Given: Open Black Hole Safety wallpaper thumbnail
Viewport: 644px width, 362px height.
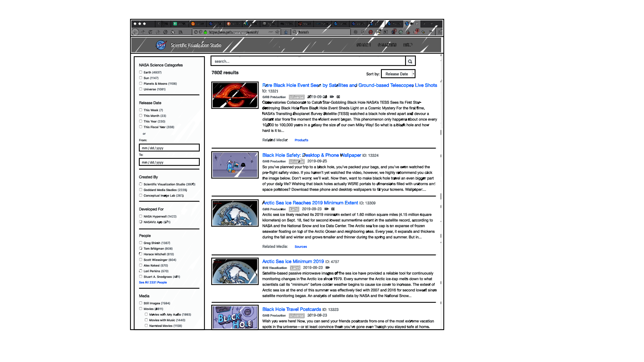Looking at the screenshot, I should [x=235, y=165].
